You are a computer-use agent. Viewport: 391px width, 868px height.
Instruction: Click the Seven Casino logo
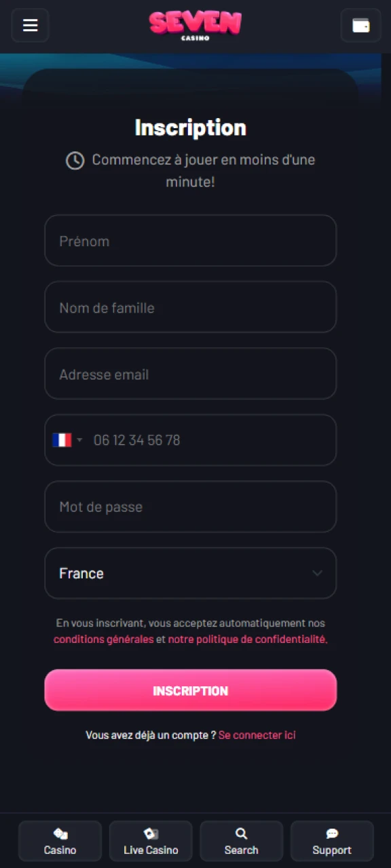[195, 25]
